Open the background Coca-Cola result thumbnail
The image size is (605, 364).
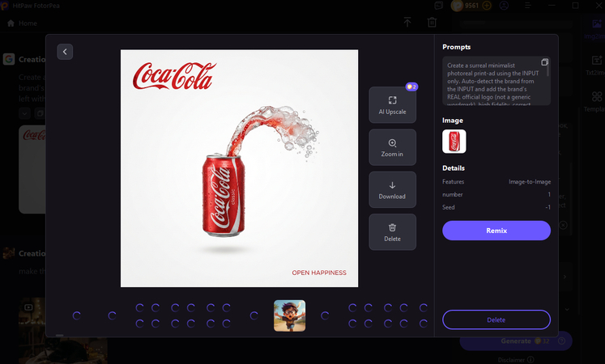(x=32, y=169)
